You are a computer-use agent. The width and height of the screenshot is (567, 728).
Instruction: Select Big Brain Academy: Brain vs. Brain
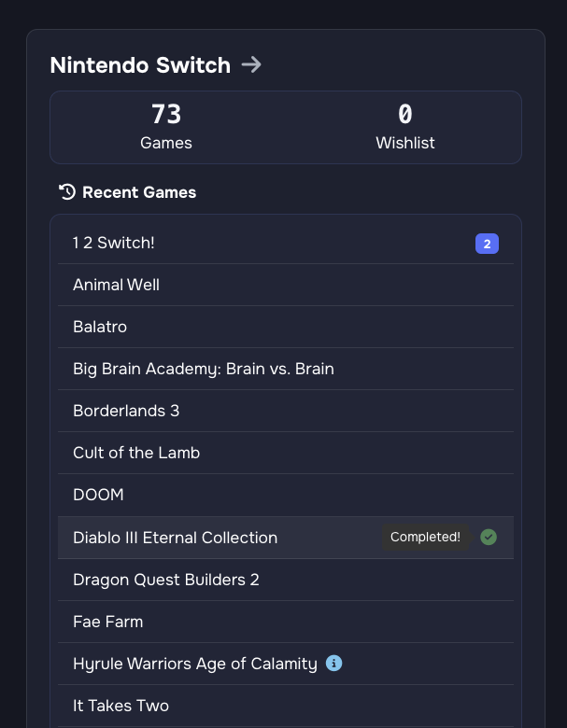pos(204,369)
